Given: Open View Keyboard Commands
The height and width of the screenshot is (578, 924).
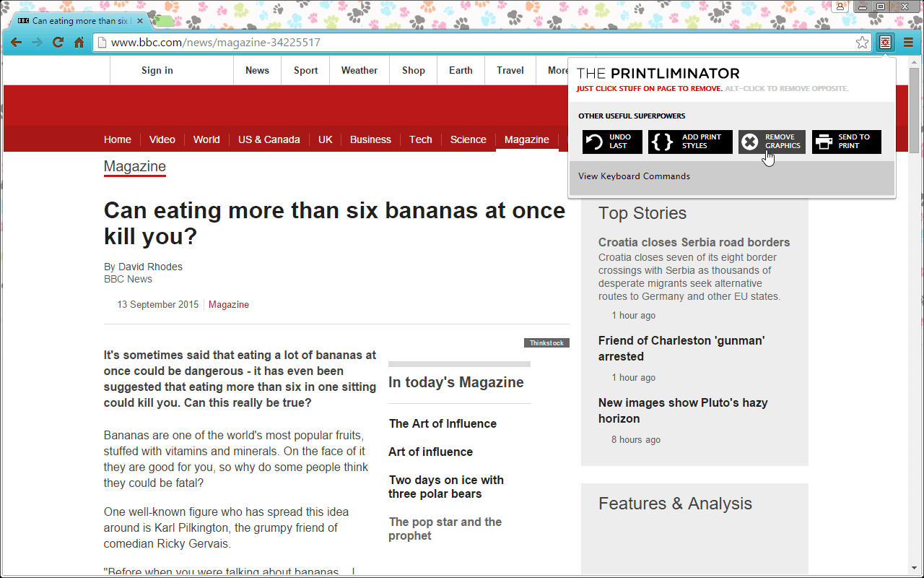Looking at the screenshot, I should click(634, 176).
